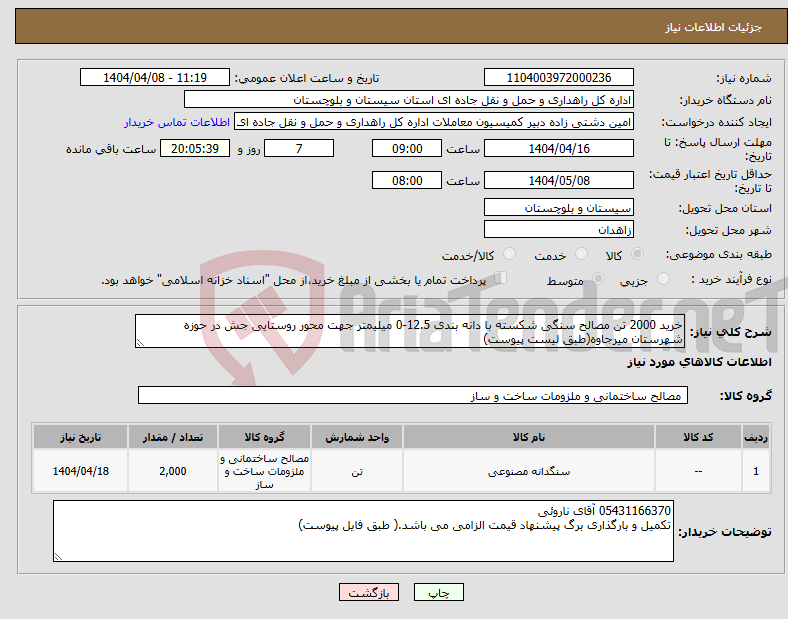The height and width of the screenshot is (619, 788).
Task: Click the need date cell 1404/04/18
Action: coord(80,471)
